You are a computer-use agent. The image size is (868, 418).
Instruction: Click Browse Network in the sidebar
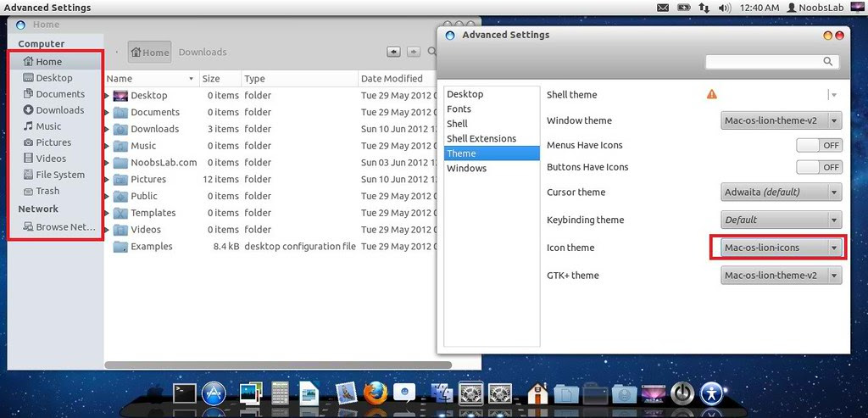[x=55, y=227]
